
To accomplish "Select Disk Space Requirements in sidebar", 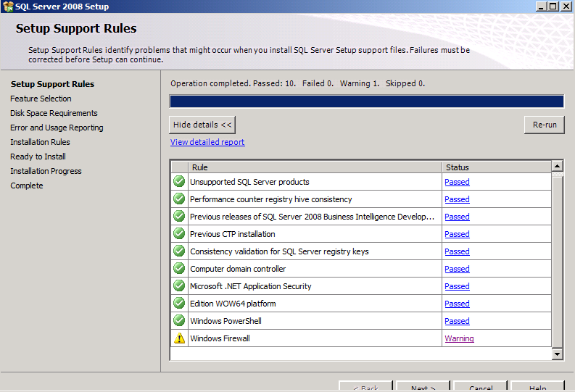I will tap(54, 113).
